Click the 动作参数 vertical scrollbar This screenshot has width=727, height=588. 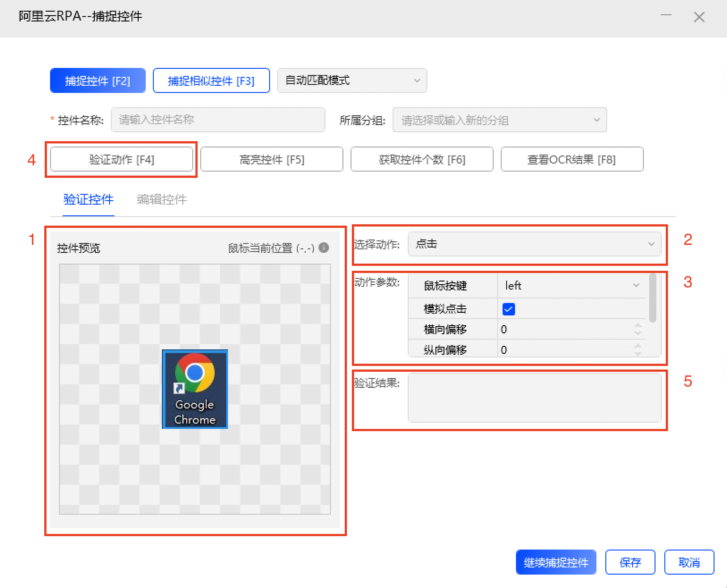653,298
